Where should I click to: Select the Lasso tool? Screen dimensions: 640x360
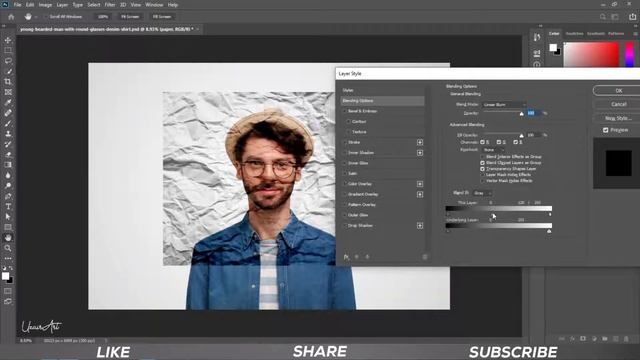point(8,61)
